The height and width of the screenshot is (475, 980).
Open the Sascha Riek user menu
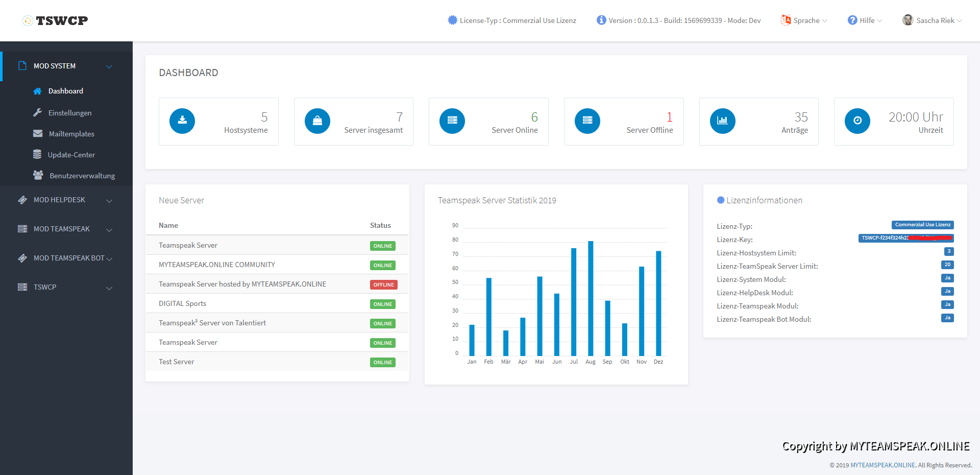[933, 20]
